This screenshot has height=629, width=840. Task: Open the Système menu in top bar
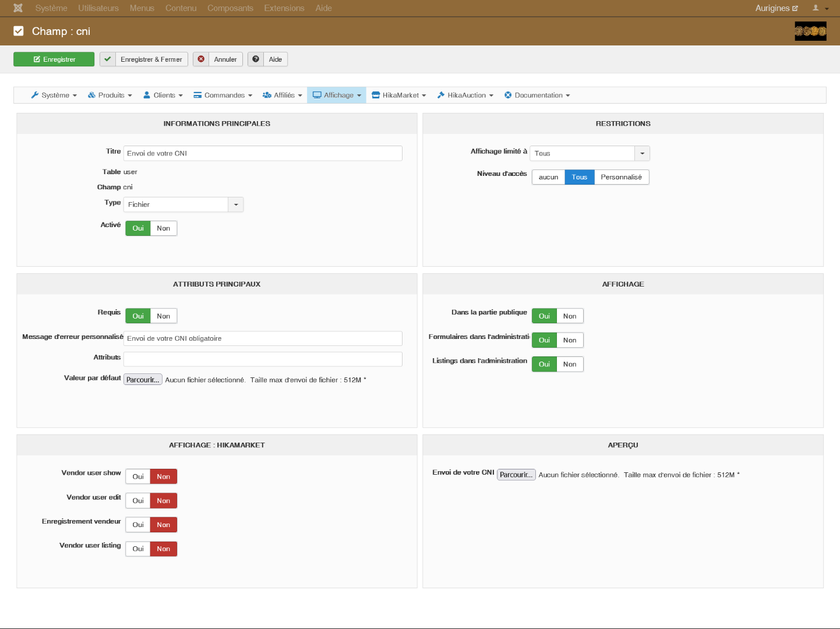pos(51,8)
